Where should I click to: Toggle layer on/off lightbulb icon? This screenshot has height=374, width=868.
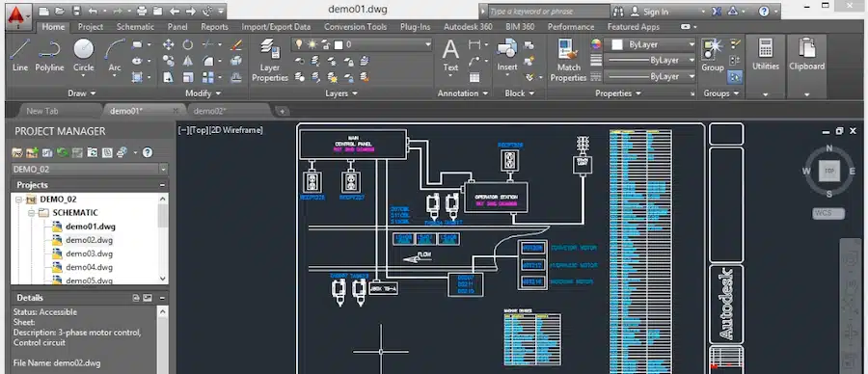pyautogui.click(x=299, y=44)
